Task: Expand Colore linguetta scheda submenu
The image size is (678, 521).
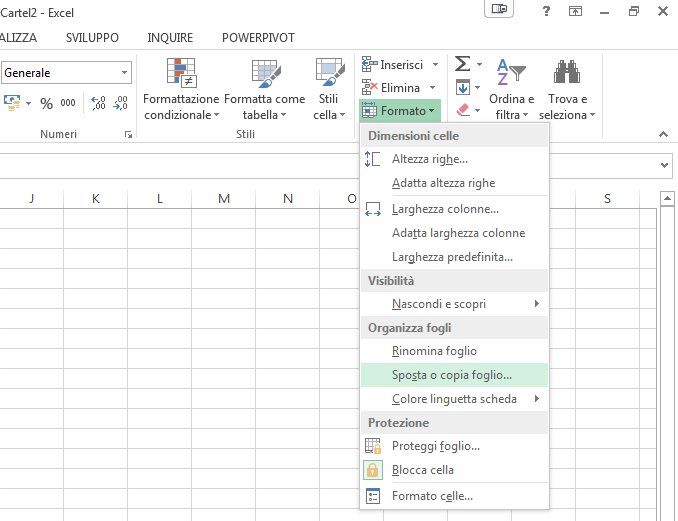Action: click(x=536, y=399)
